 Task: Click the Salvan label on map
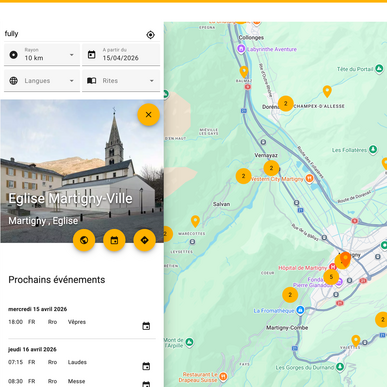221,204
